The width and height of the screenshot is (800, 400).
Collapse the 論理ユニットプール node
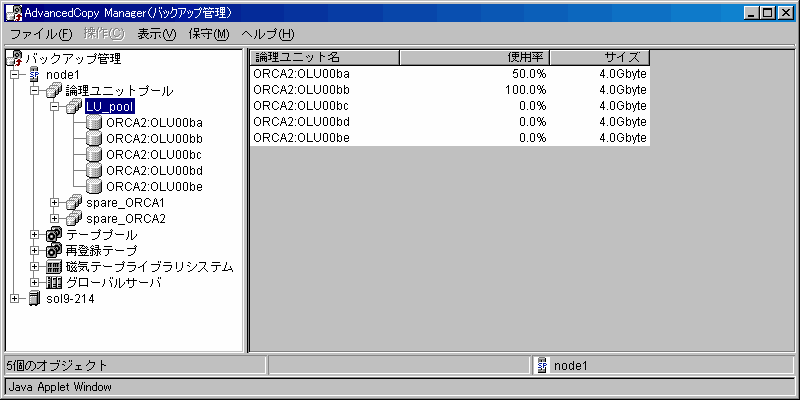point(34,91)
